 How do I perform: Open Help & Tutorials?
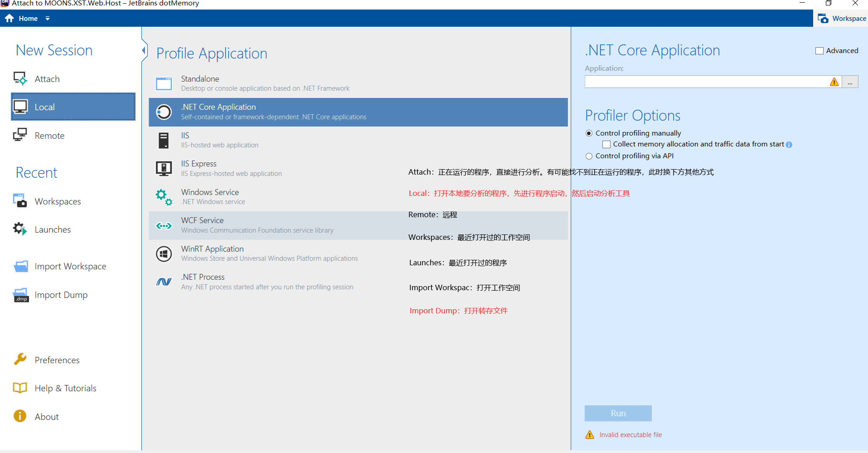point(73,388)
